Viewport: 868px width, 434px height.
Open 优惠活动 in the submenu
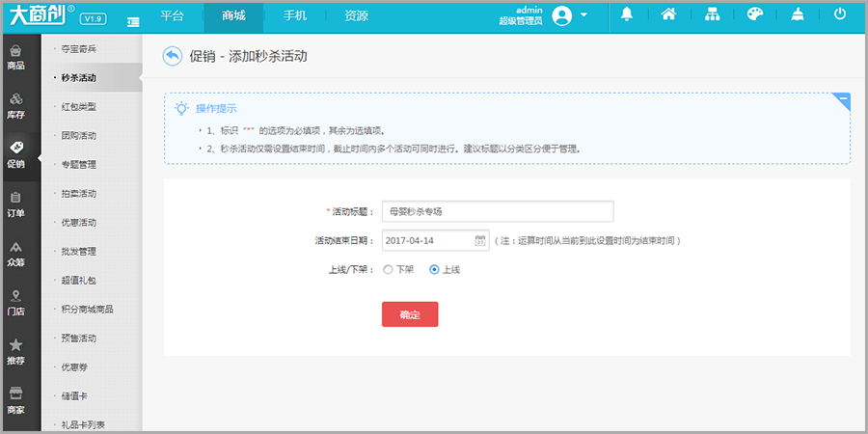pyautogui.click(x=79, y=223)
